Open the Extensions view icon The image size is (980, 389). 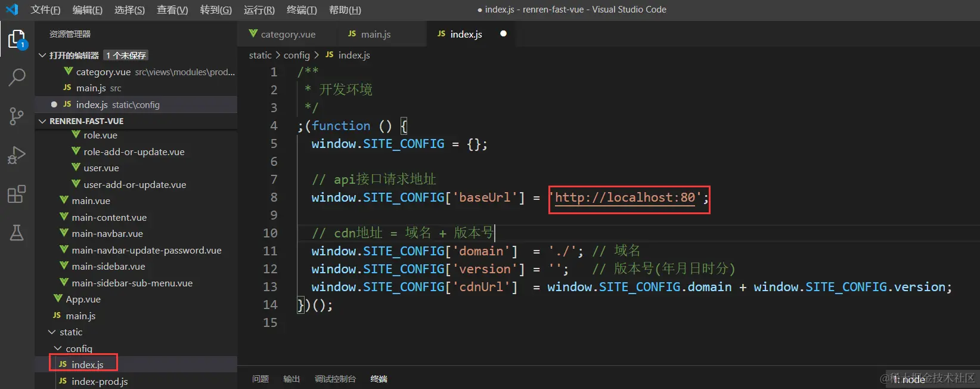click(x=17, y=194)
